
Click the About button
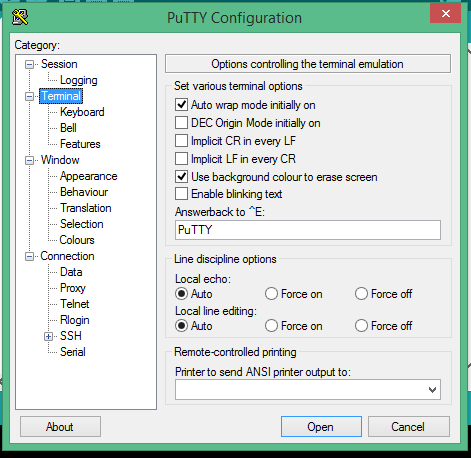(60, 427)
